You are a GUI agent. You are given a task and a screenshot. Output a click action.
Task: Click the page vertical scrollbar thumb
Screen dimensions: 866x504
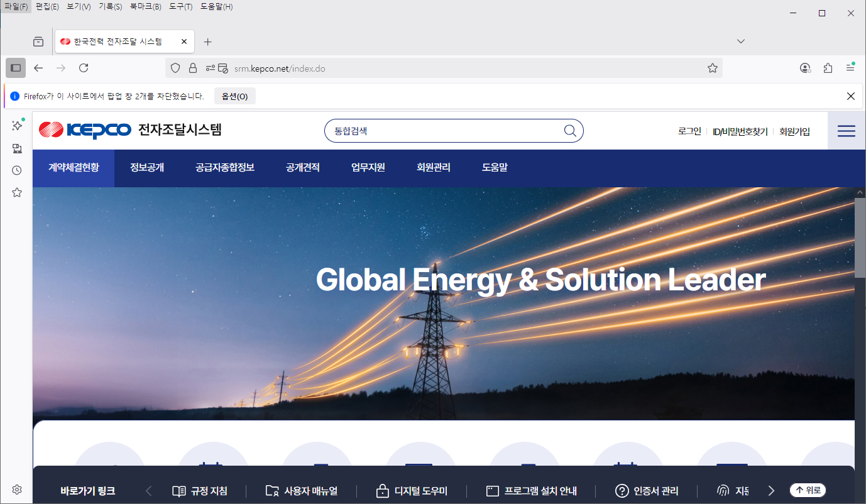(860, 239)
